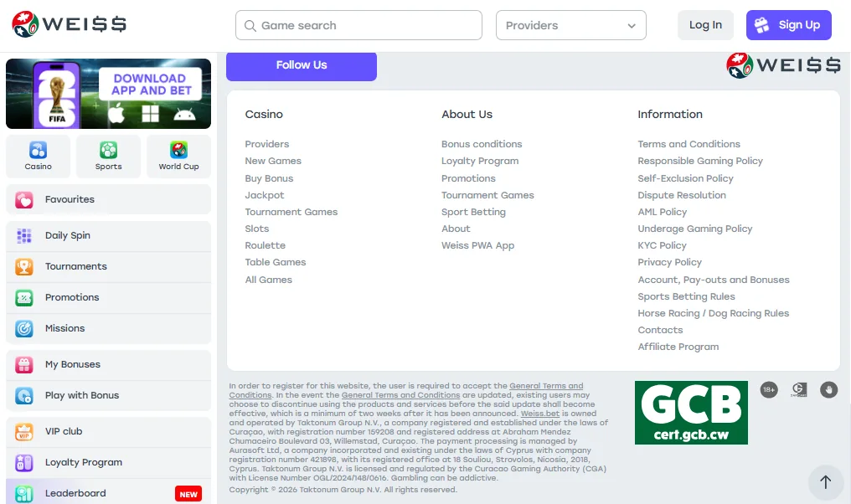
Task: Open the Jackpot link
Action: click(x=265, y=195)
